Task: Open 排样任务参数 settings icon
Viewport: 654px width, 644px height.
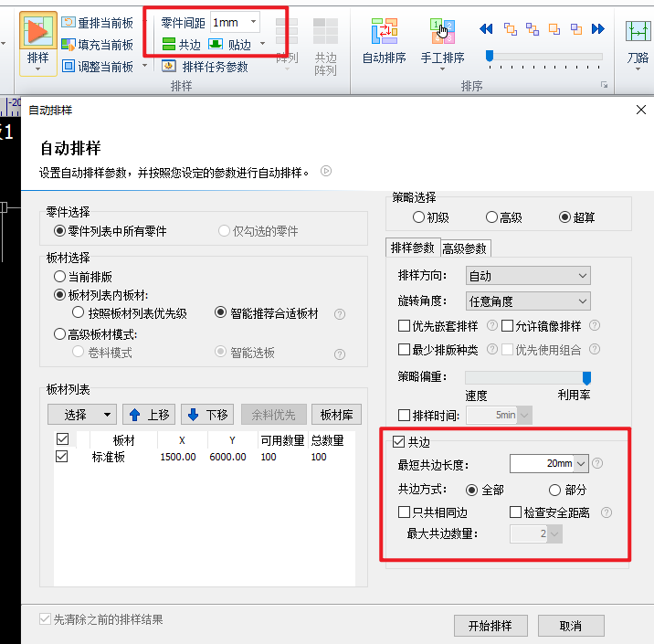Action: 169,66
